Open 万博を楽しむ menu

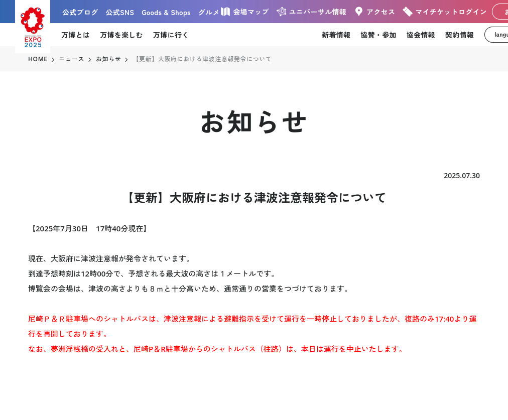click(x=121, y=35)
